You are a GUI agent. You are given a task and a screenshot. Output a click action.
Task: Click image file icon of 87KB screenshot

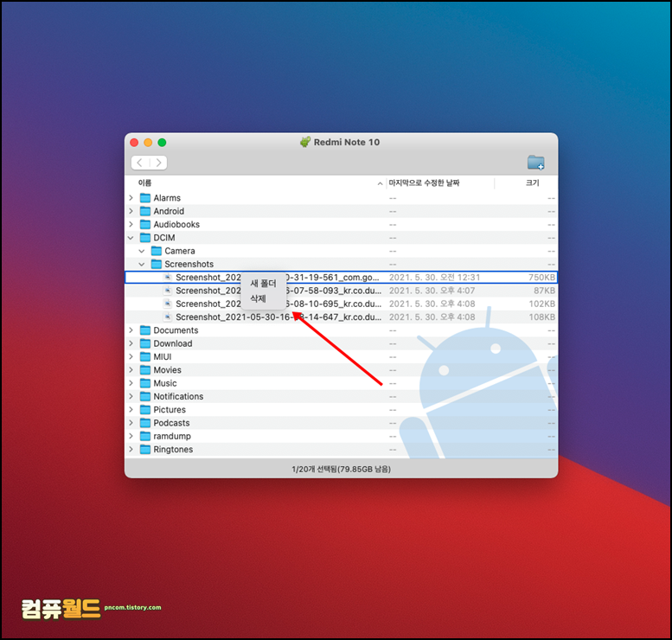(168, 291)
